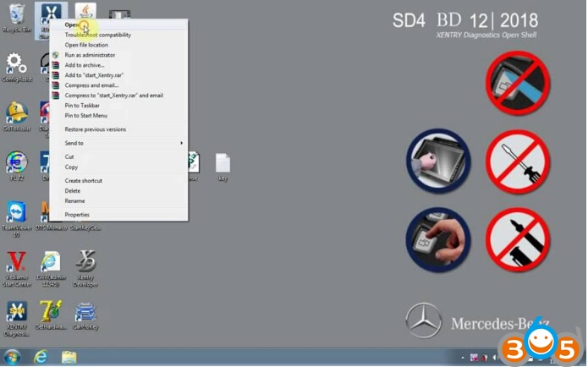Screen dimensions: 588x367
Task: Open the Recycle Bin desktop icon
Action: tap(17, 18)
